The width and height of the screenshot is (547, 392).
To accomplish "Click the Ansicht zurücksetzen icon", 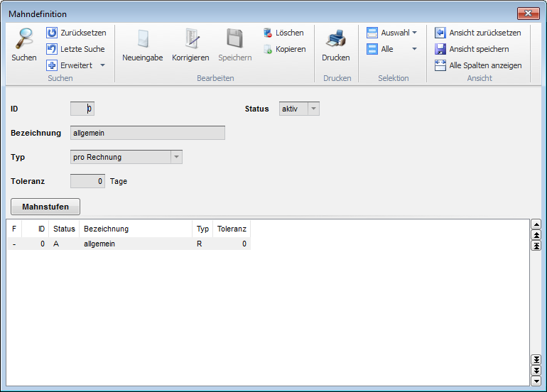I will click(440, 33).
